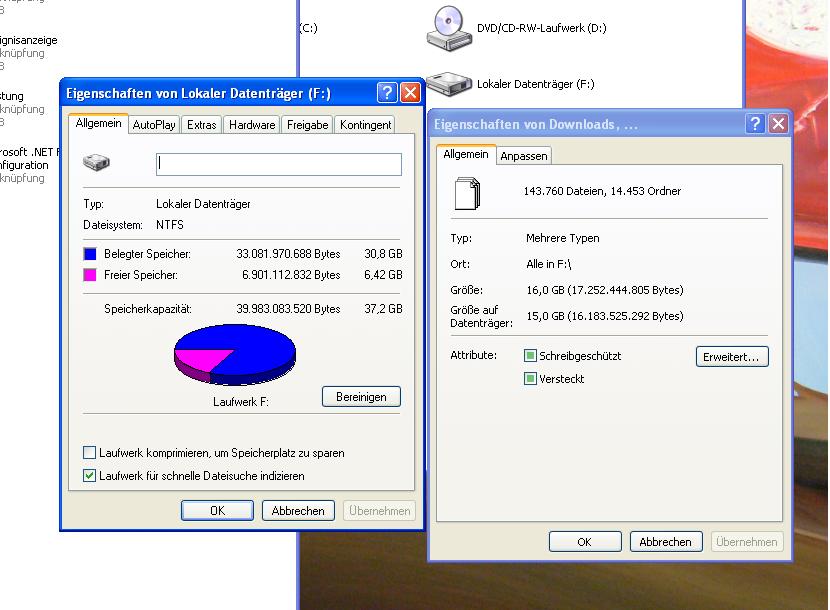
Task: Click help button in Downloads properties window
Action: 755,124
